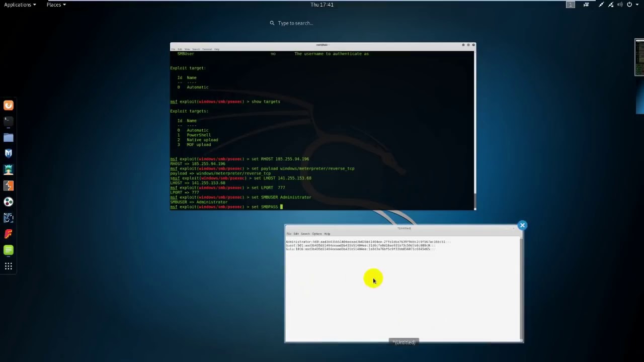The height and width of the screenshot is (362, 644).
Task: Click the Guest:501 hash line in editor
Action: click(361, 245)
